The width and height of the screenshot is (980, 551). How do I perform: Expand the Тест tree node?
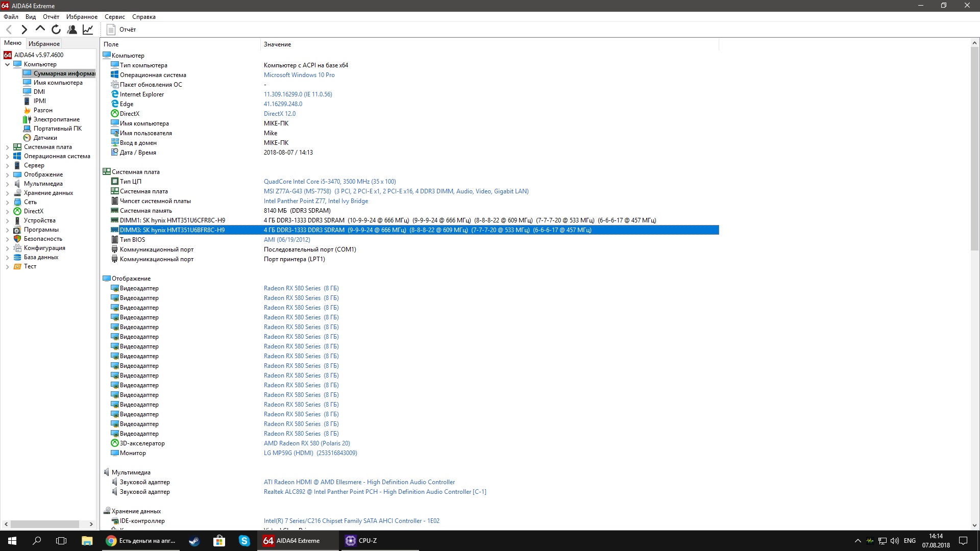point(8,266)
